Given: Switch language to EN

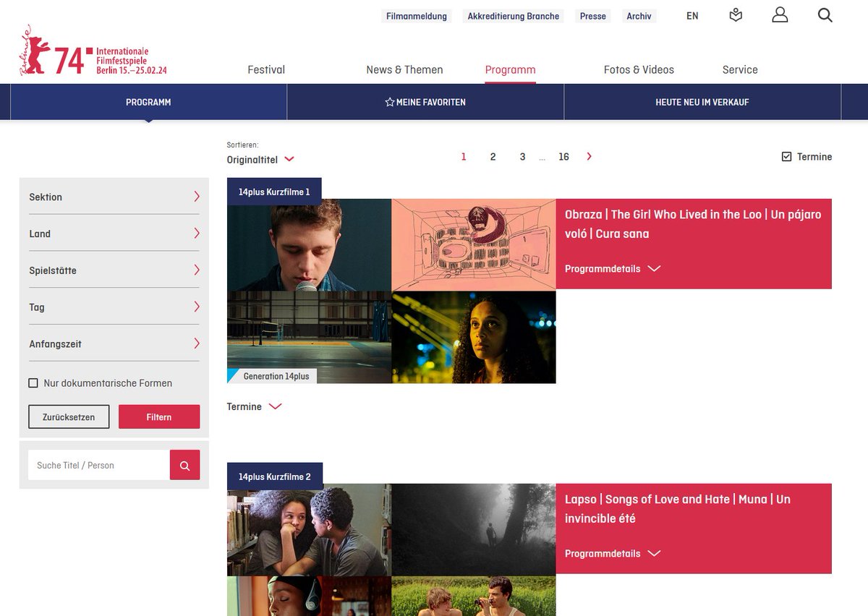Looking at the screenshot, I should click(x=692, y=16).
